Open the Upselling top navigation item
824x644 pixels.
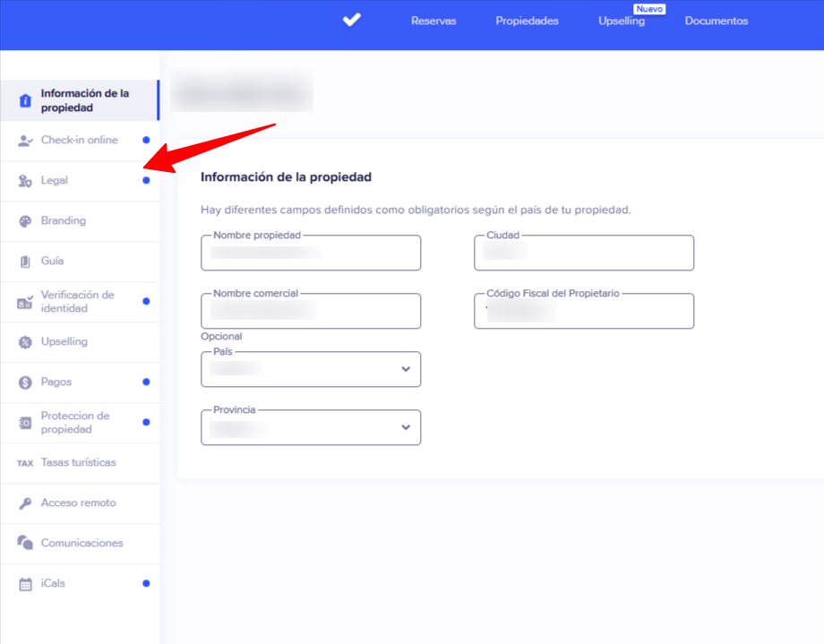[x=622, y=21]
